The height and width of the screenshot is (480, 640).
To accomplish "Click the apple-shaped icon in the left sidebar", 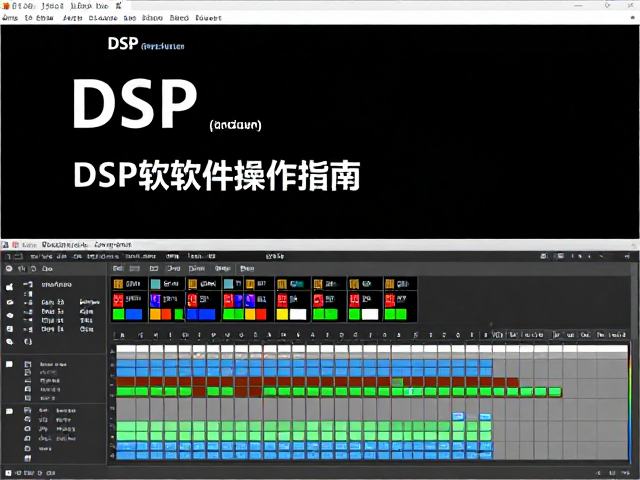I will tap(9, 287).
